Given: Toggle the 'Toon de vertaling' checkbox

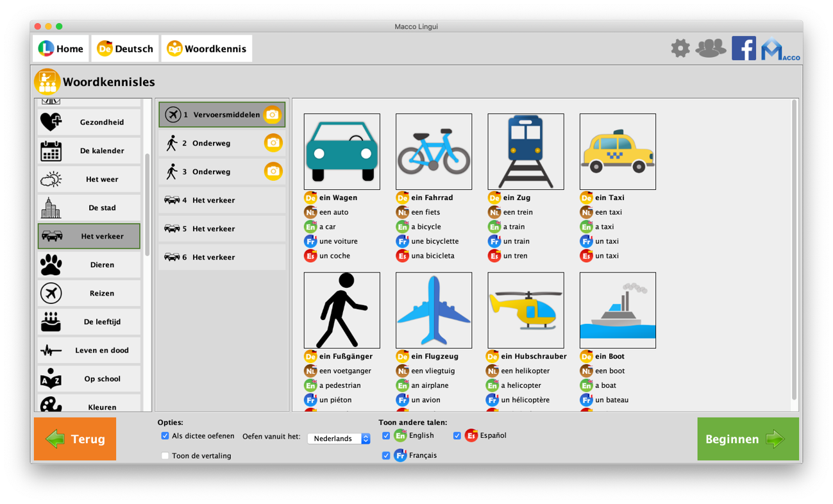Looking at the screenshot, I should pos(165,456).
